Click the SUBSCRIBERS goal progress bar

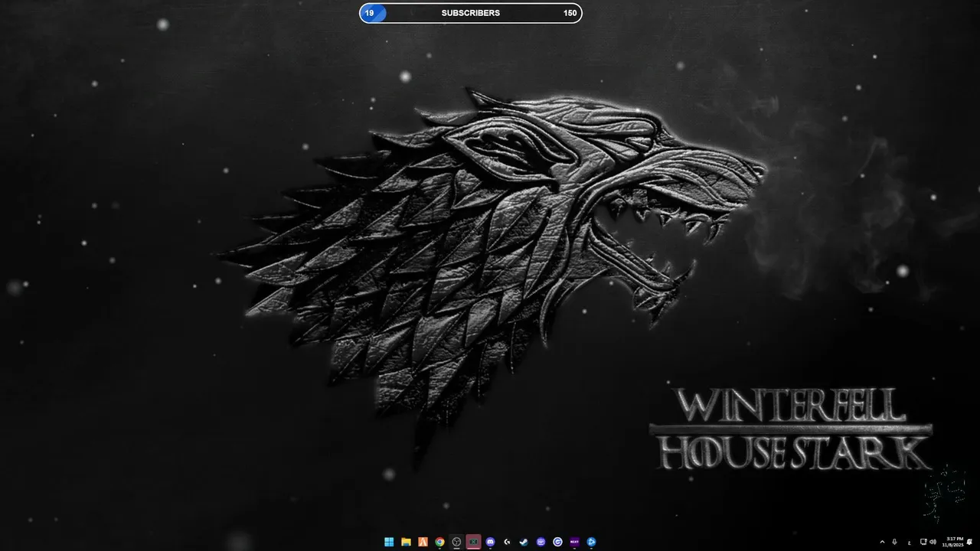[x=471, y=13]
